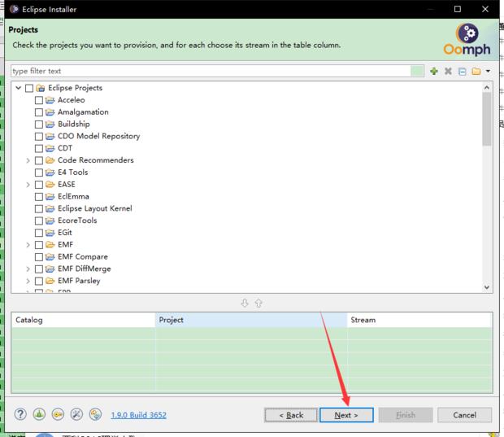Click the remove project X icon
Image resolution: width=504 pixels, height=437 pixels.
pos(448,72)
